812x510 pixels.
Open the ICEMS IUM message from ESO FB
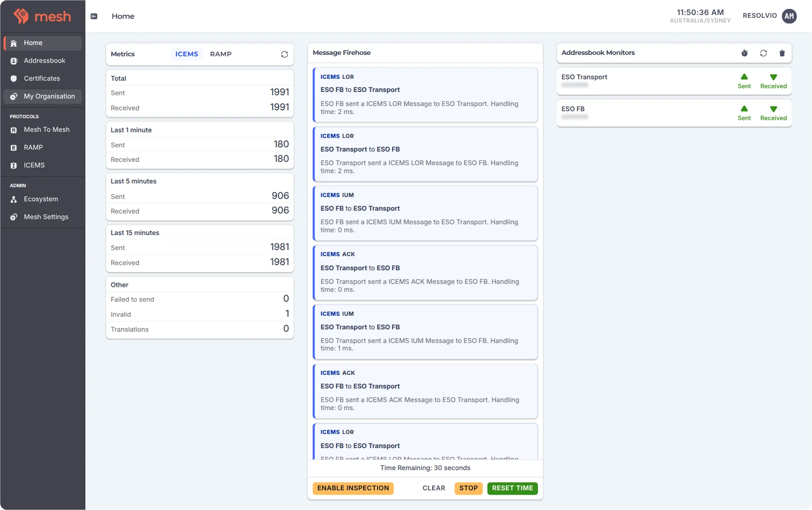(x=425, y=213)
